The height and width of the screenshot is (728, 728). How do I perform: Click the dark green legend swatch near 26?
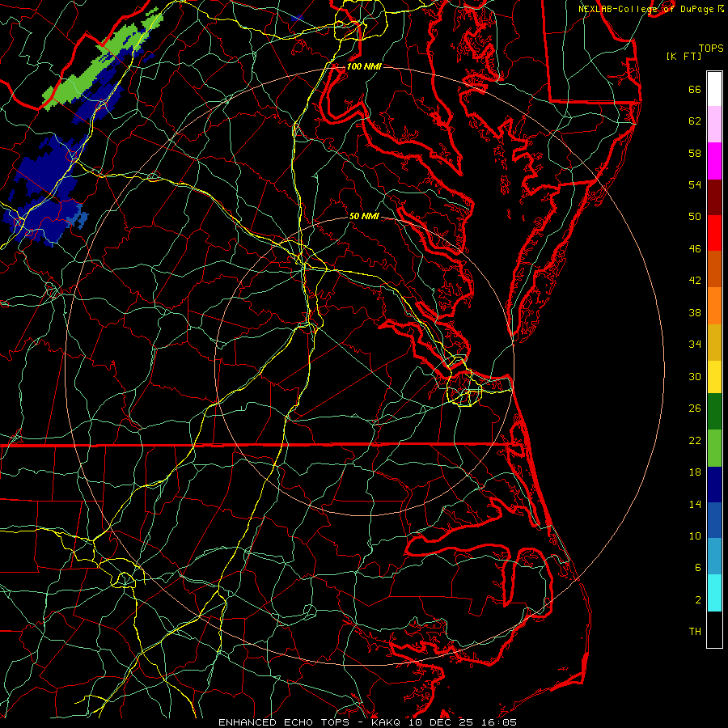714,412
